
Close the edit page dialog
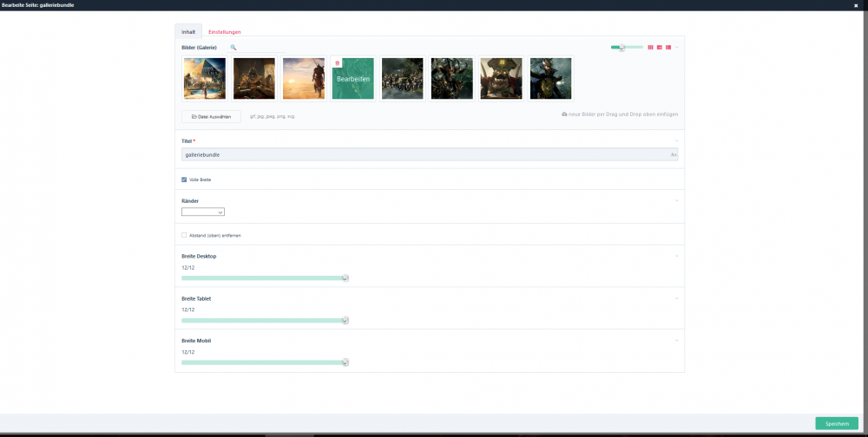(x=856, y=5)
